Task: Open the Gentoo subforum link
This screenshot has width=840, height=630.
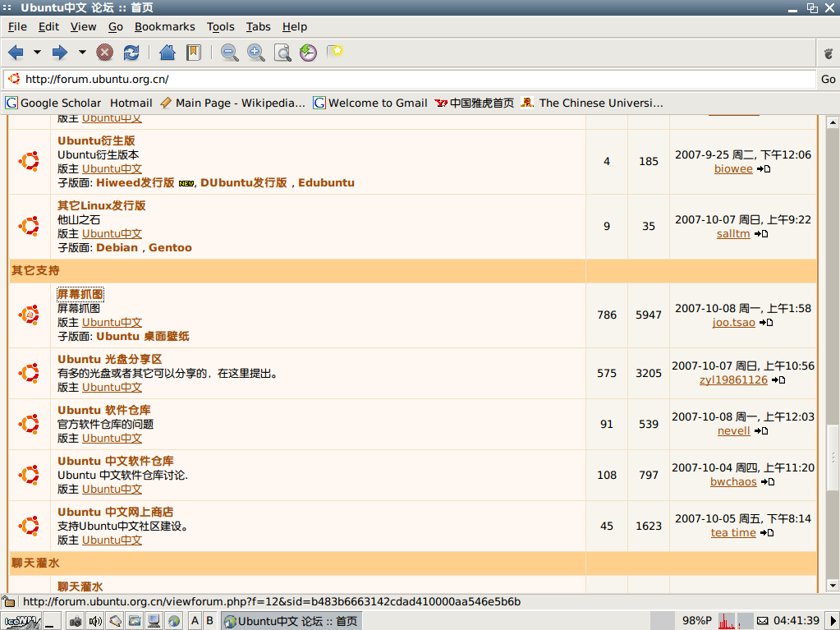Action: [x=170, y=247]
